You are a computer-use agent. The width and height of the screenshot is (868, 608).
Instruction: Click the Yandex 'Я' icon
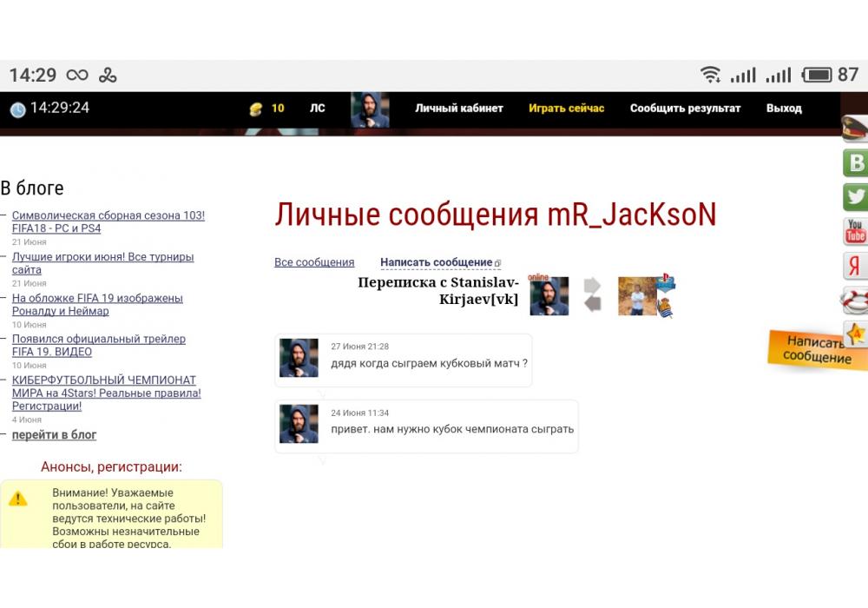click(856, 267)
